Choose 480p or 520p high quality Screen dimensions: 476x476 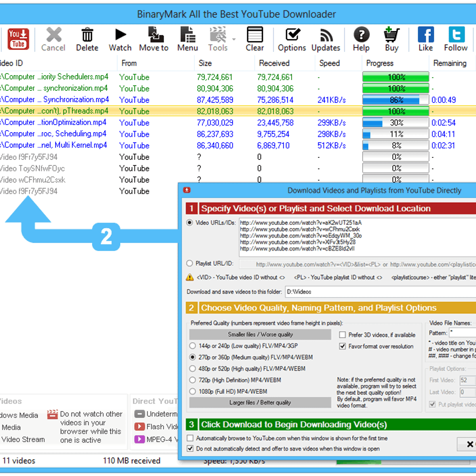click(193, 369)
